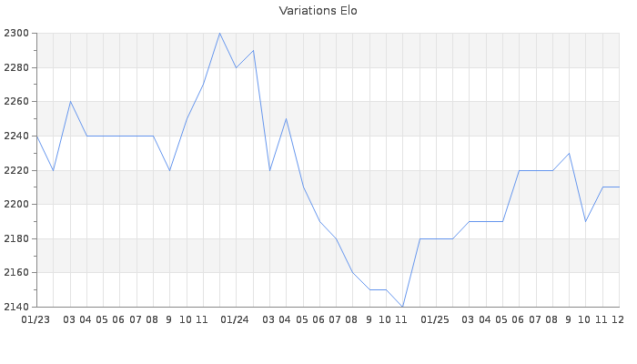
Task: Click the early 2260 peak after 01/23
Action: [x=70, y=101]
